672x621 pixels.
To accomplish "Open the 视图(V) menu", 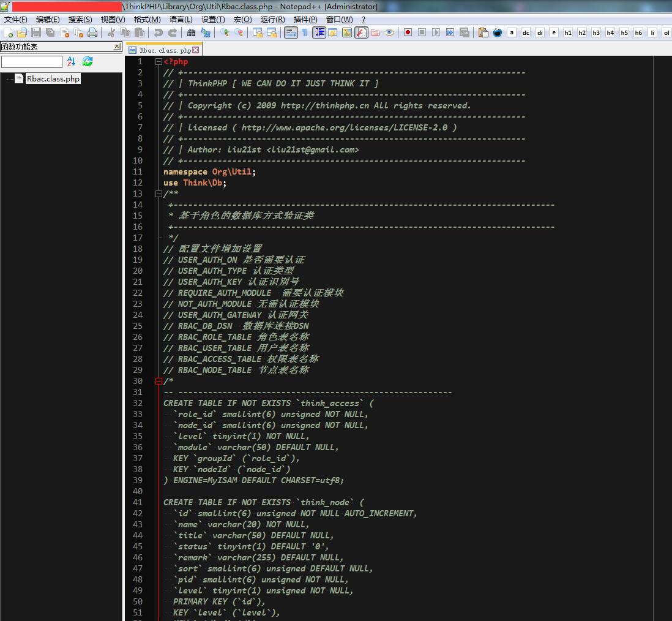I will pyautogui.click(x=113, y=20).
